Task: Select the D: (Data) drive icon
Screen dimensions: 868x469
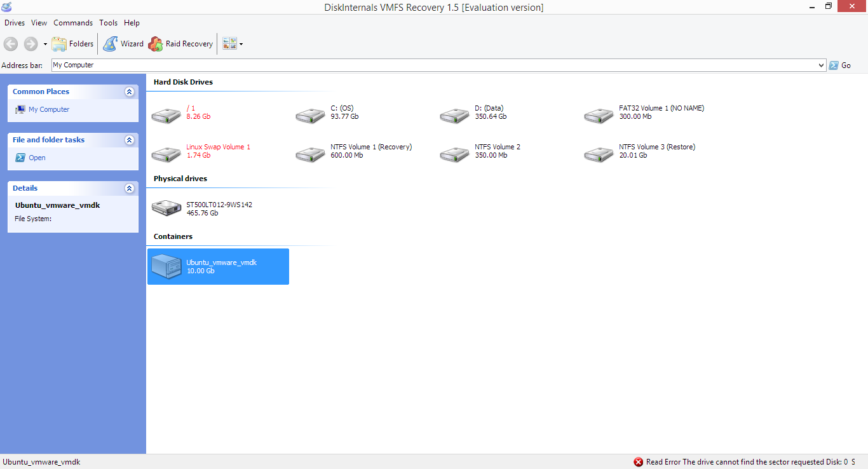Action: point(455,116)
